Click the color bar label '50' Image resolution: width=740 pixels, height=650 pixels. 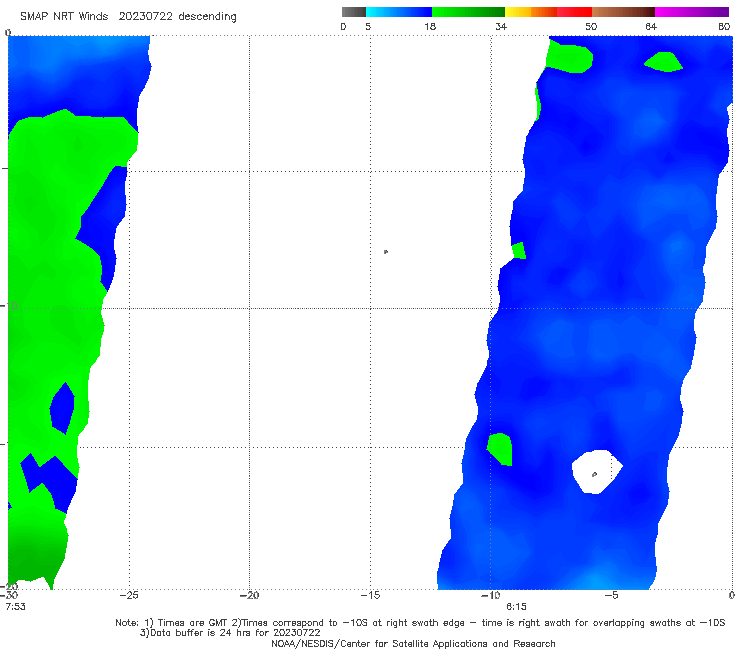point(591,27)
